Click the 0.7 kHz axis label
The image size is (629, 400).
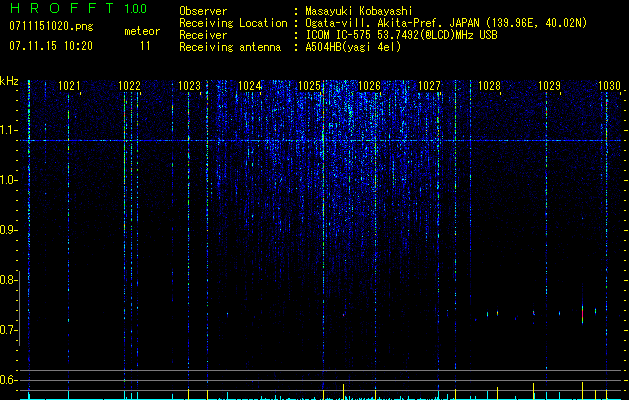8,330
